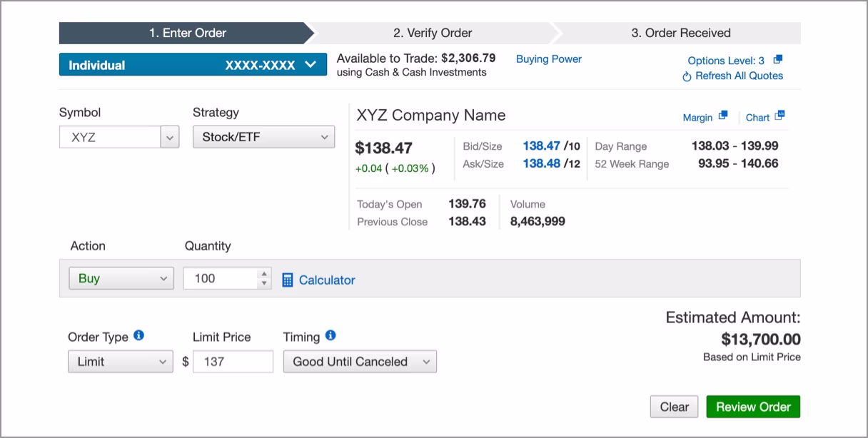Open the Buy action dropdown

[x=121, y=278]
